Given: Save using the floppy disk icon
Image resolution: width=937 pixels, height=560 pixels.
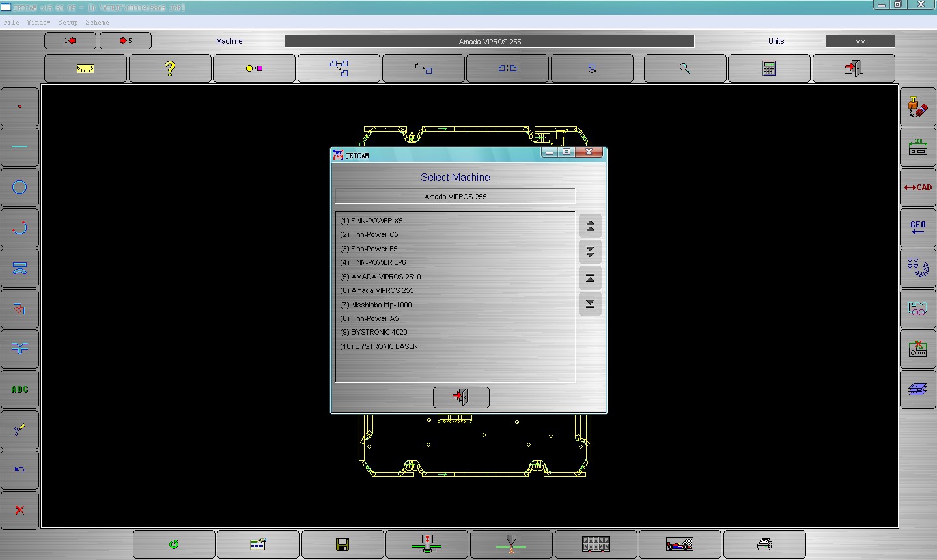Looking at the screenshot, I should point(343,544).
